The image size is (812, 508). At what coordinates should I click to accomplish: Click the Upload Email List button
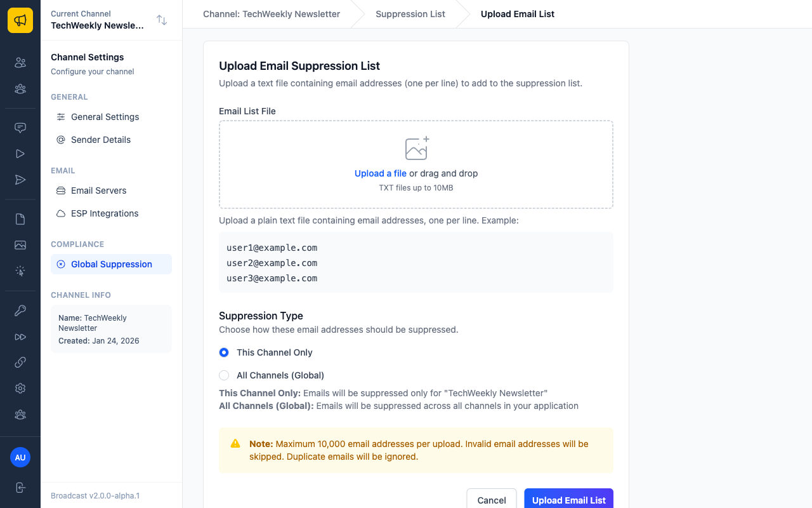pyautogui.click(x=569, y=500)
